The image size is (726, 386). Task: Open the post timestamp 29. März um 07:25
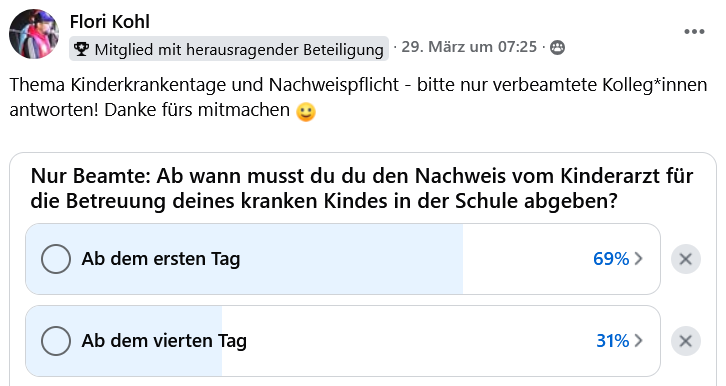(x=469, y=47)
